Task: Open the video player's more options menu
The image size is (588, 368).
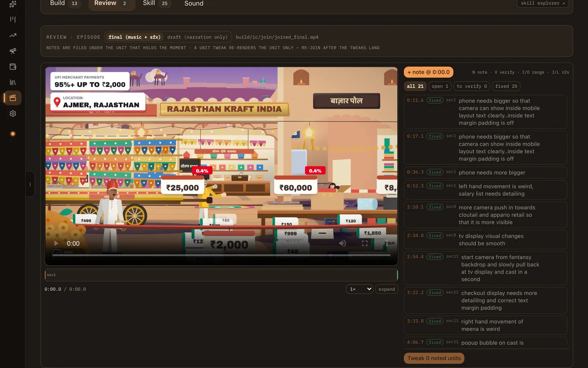Action: 386,243
